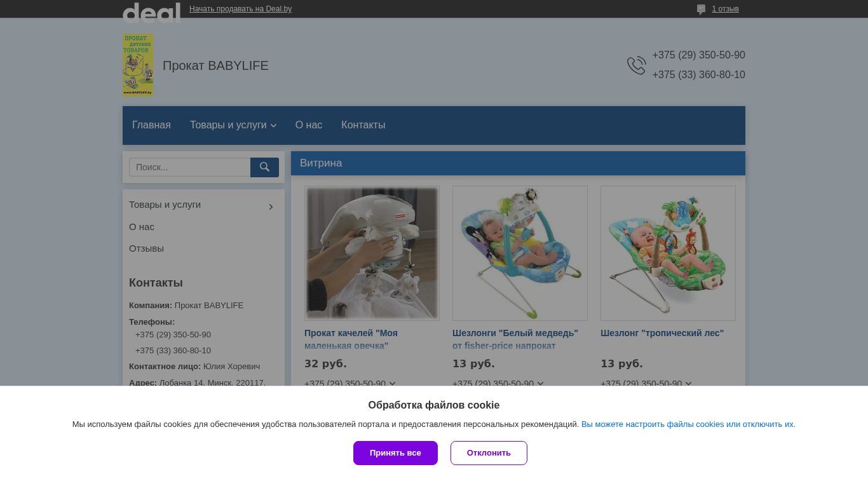This screenshot has width=868, height=488.
Task: Open the blue polar bear bouncer photo
Action: pos(520,253)
